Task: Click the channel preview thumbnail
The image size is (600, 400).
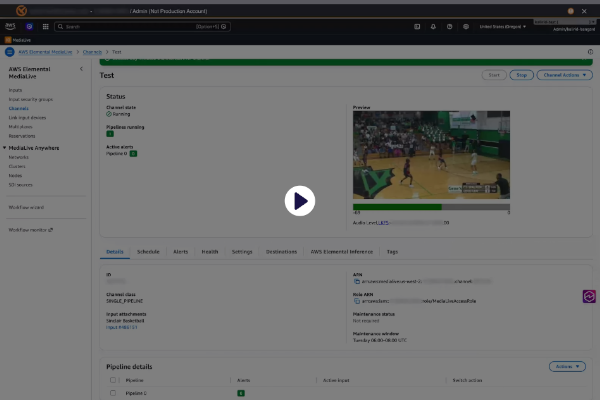Action: tap(431, 155)
